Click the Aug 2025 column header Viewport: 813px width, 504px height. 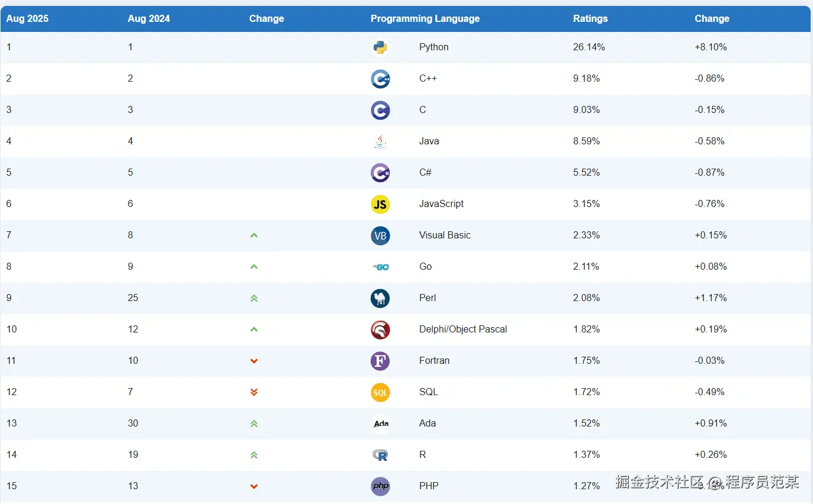pos(27,19)
